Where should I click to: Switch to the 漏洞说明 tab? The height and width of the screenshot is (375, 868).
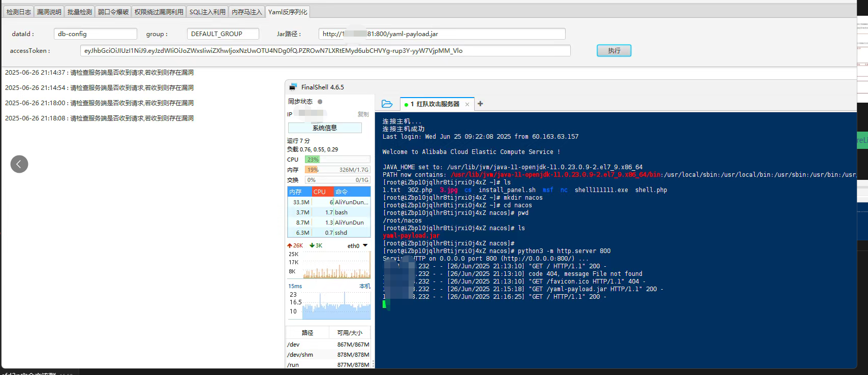[x=49, y=12]
